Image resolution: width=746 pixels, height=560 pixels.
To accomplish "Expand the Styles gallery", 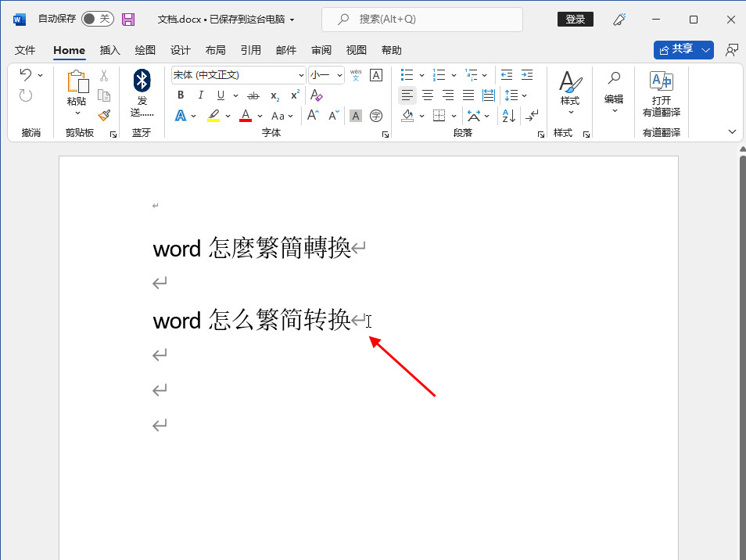I will pos(569,92).
